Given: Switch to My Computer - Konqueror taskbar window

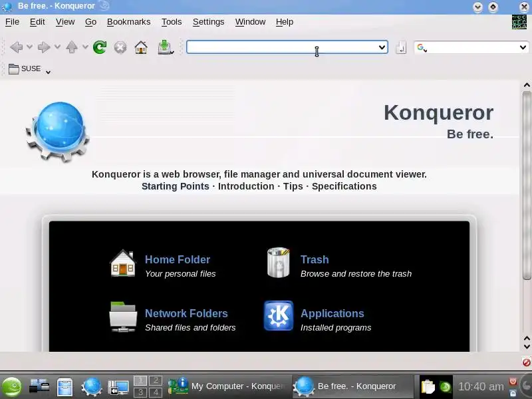Looking at the screenshot, I should point(228,386).
